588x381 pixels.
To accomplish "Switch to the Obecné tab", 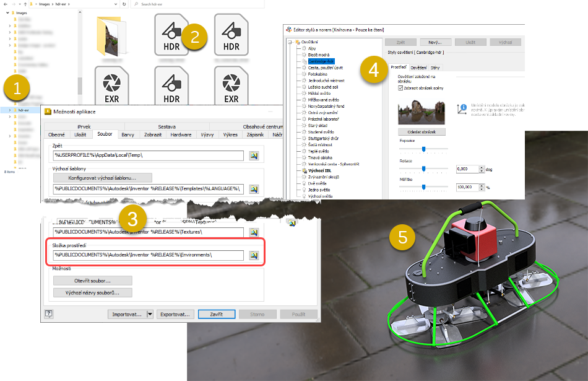I will [56, 134].
